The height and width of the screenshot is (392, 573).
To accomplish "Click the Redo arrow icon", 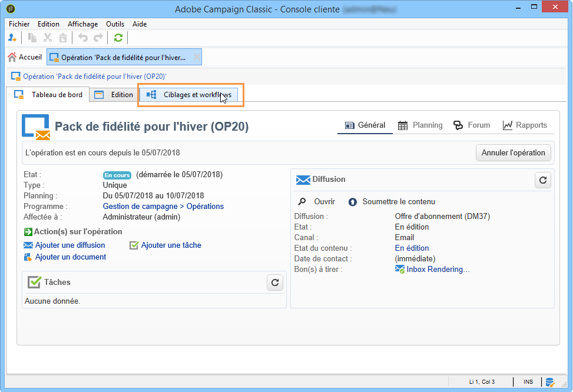I will click(98, 38).
